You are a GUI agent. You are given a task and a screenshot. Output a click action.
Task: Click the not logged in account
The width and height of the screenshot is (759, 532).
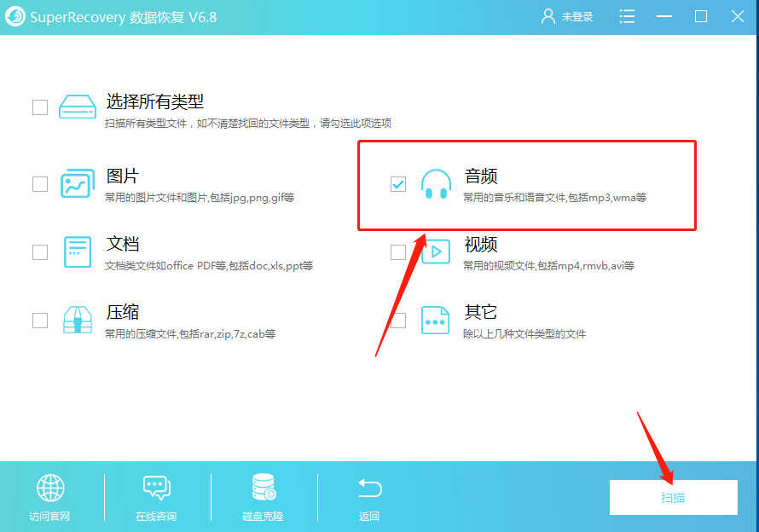pyautogui.click(x=567, y=16)
